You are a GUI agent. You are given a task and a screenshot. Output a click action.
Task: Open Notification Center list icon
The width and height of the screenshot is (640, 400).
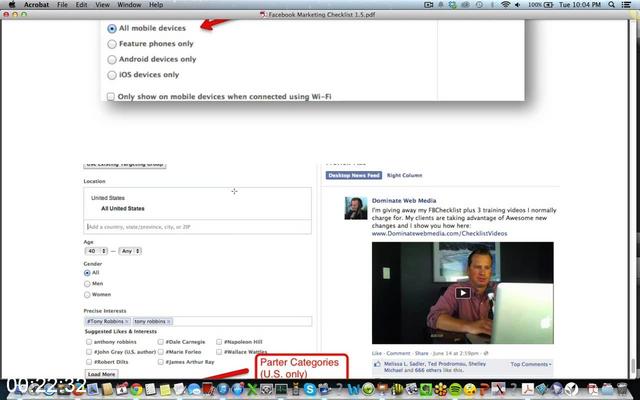(x=626, y=4)
